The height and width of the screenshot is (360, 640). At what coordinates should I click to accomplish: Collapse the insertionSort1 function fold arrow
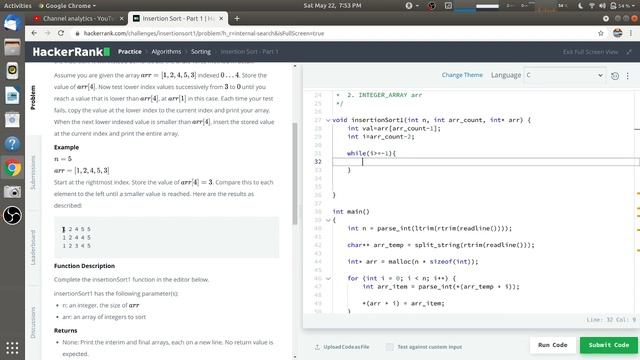328,120
